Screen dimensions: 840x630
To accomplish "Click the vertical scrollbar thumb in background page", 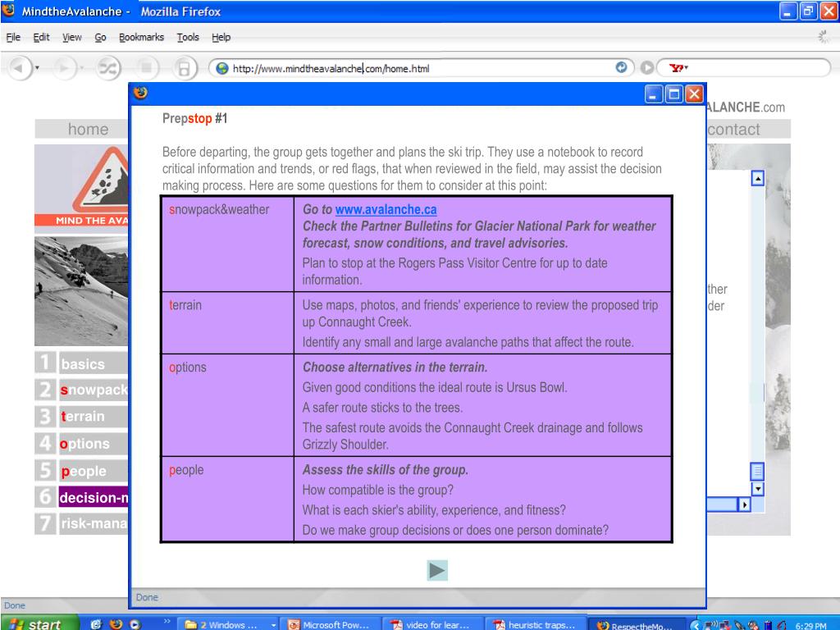I will tap(757, 472).
